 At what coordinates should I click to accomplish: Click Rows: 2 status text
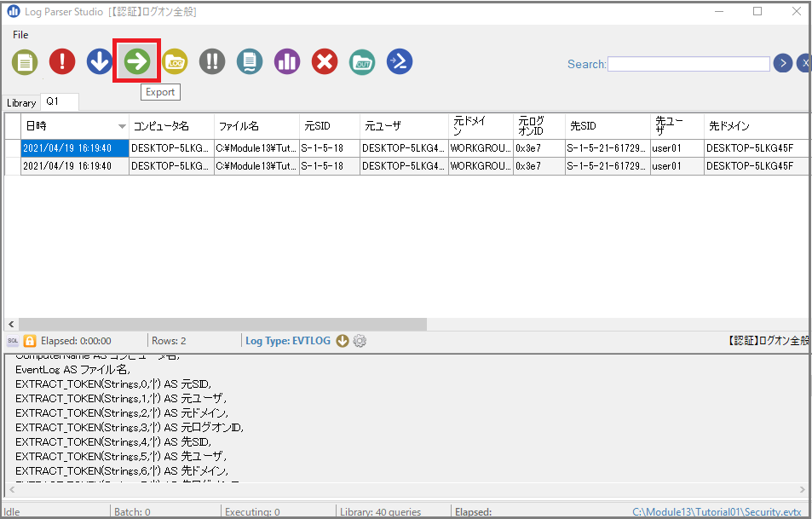tap(169, 341)
